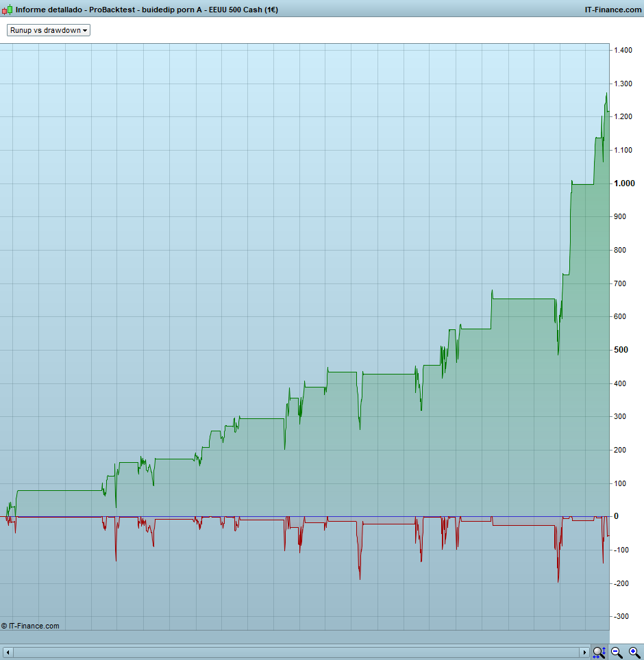Click the horizontal scrollbar right arrow
The height and width of the screenshot is (660, 644).
pos(584,652)
